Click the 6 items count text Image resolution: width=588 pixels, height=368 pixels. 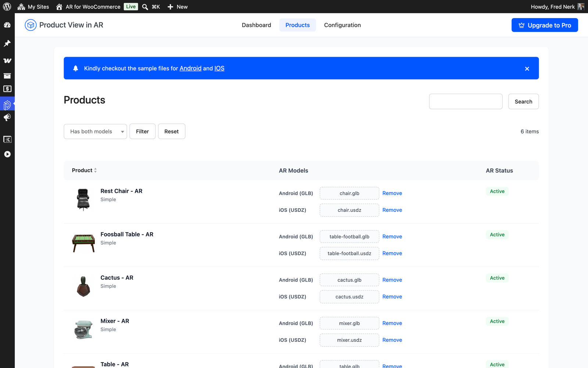[530, 132]
